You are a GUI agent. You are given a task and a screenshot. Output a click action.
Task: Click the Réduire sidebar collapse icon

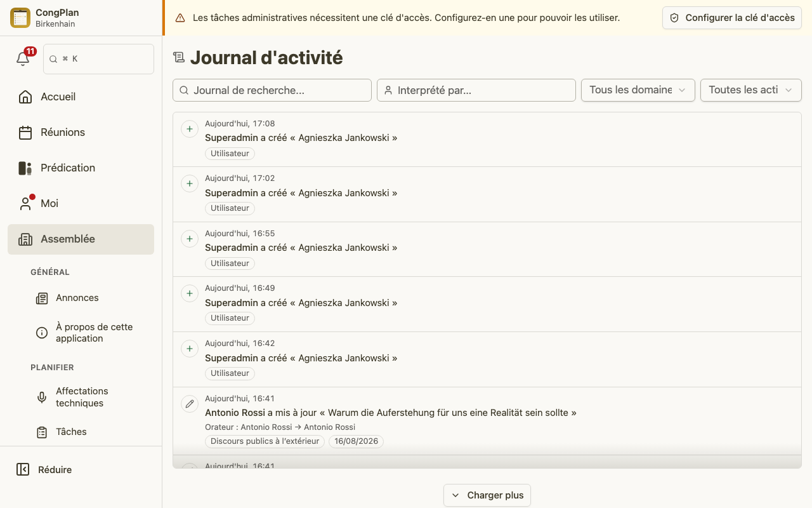click(23, 469)
